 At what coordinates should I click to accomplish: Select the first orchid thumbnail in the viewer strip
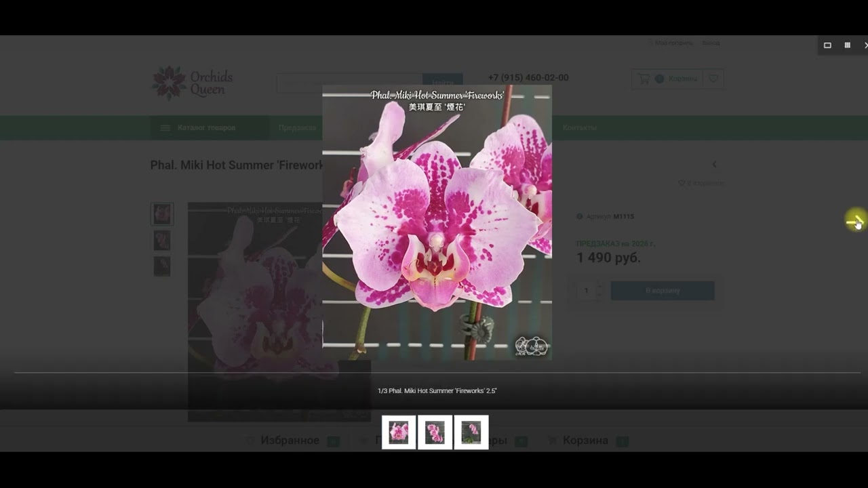pos(399,432)
